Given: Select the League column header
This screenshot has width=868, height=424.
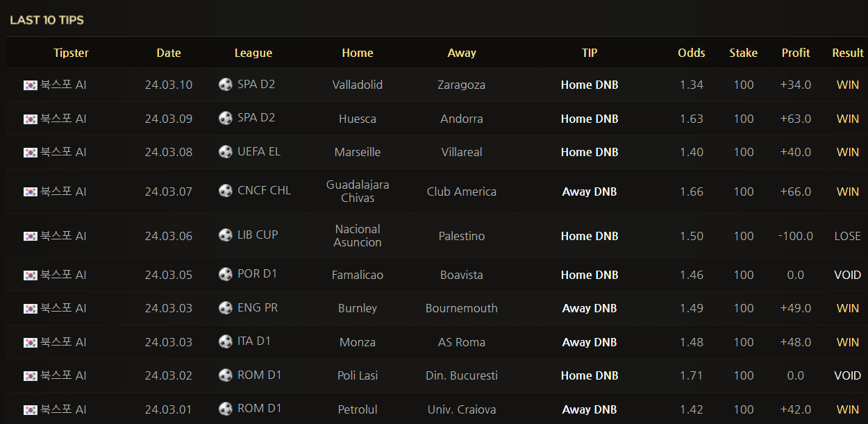Looking at the screenshot, I should pyautogui.click(x=253, y=53).
